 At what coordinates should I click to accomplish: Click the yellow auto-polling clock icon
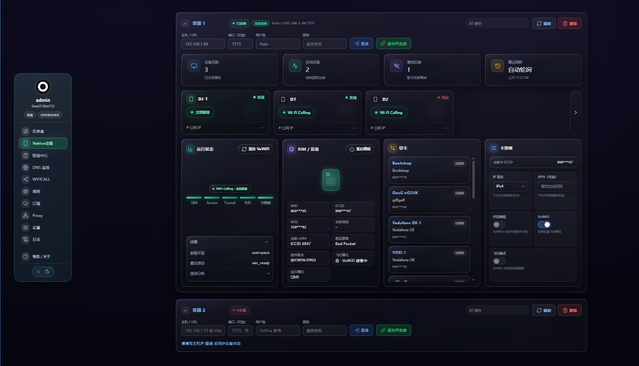[x=497, y=66]
